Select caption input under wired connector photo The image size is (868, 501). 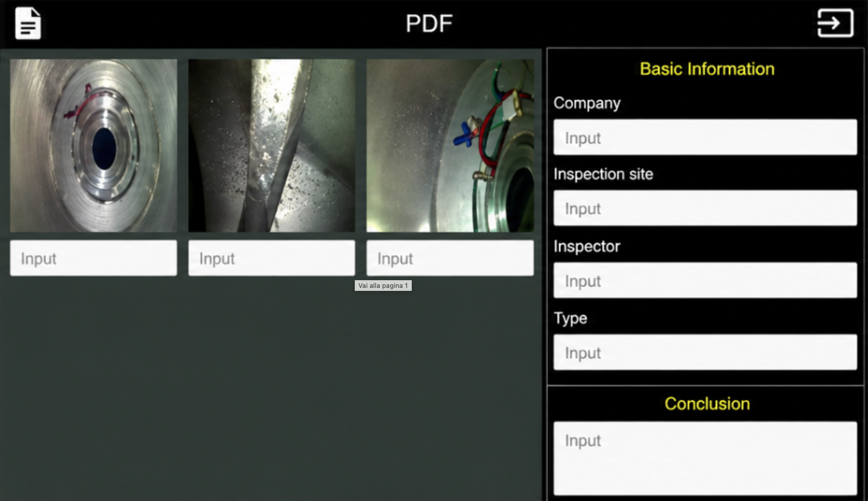[x=450, y=258]
